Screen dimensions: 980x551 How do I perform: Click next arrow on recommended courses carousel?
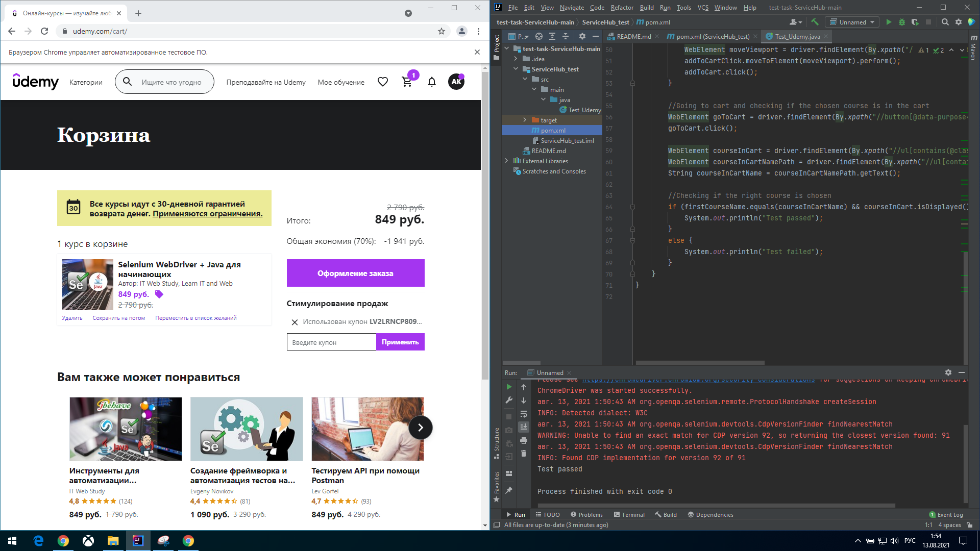tap(421, 428)
